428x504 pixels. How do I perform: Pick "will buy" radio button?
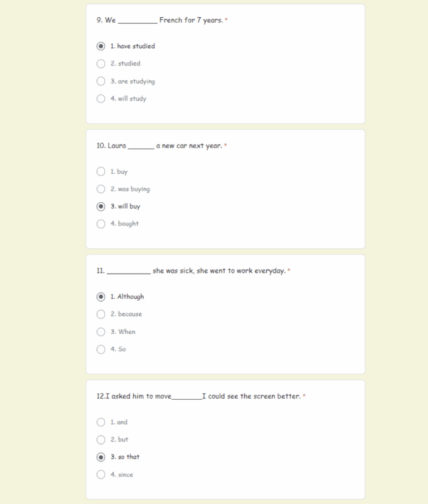click(x=101, y=206)
